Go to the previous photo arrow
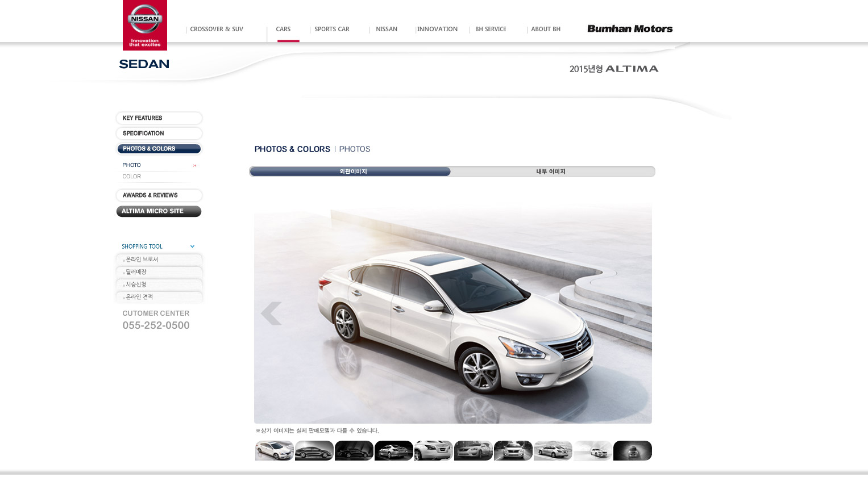Viewport: 868px width, 481px height. pos(271,313)
